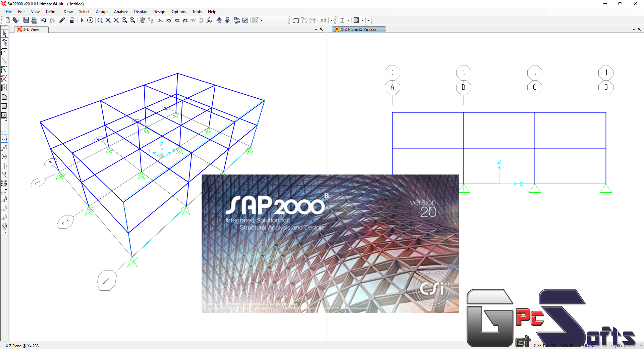Open the Design menu
644x349 pixels.
click(x=159, y=11)
